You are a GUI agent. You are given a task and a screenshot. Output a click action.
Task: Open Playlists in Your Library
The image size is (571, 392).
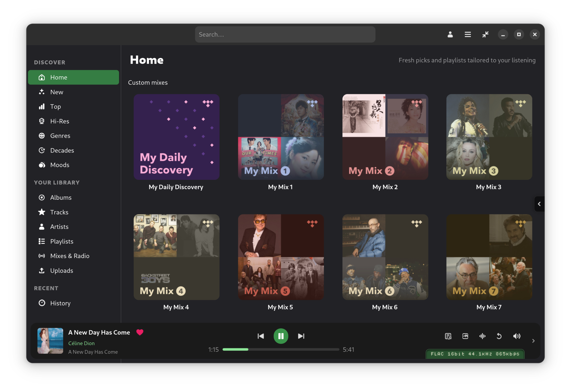click(x=73, y=241)
